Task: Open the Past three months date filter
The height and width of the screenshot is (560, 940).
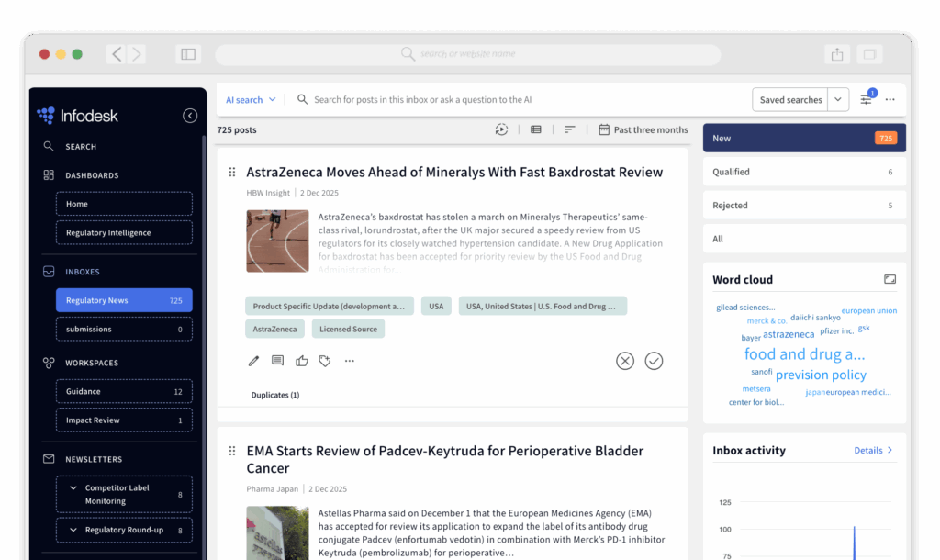Action: 643,129
